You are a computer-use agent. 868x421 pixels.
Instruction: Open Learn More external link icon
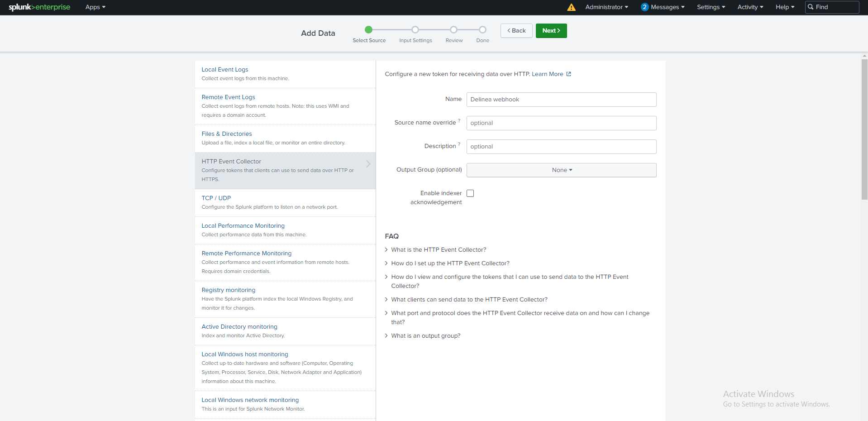pos(569,74)
